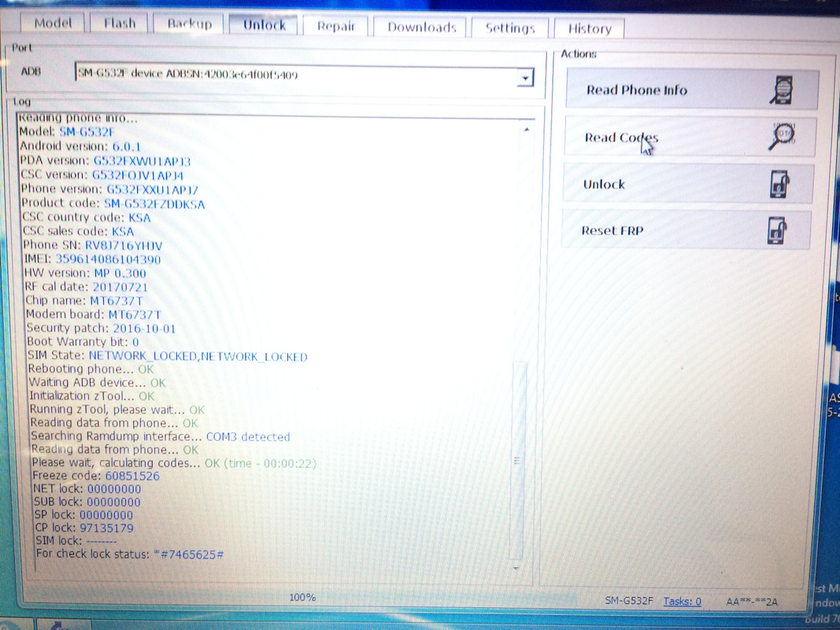The image size is (840, 630).
Task: Click the Rebooting phone... OK line
Action: 91,369
